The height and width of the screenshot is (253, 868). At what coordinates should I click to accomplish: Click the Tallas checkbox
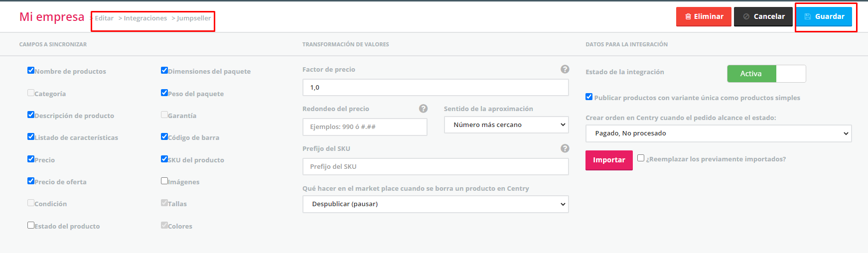coord(164,203)
